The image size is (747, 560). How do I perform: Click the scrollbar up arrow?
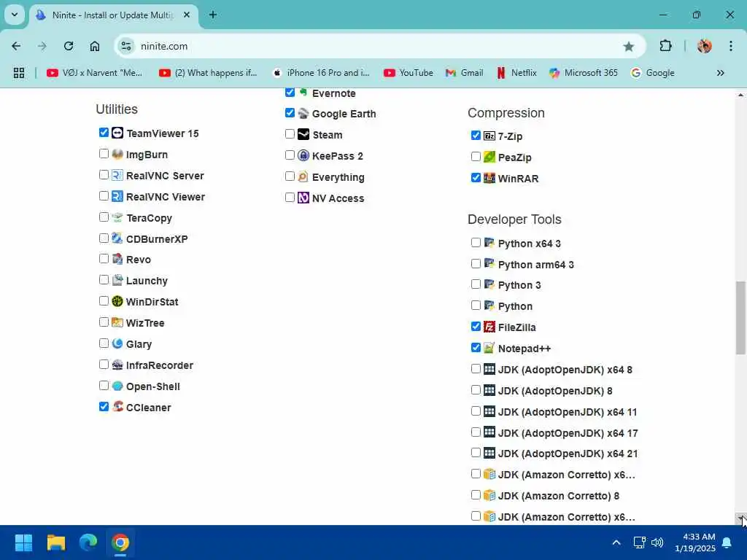click(740, 95)
